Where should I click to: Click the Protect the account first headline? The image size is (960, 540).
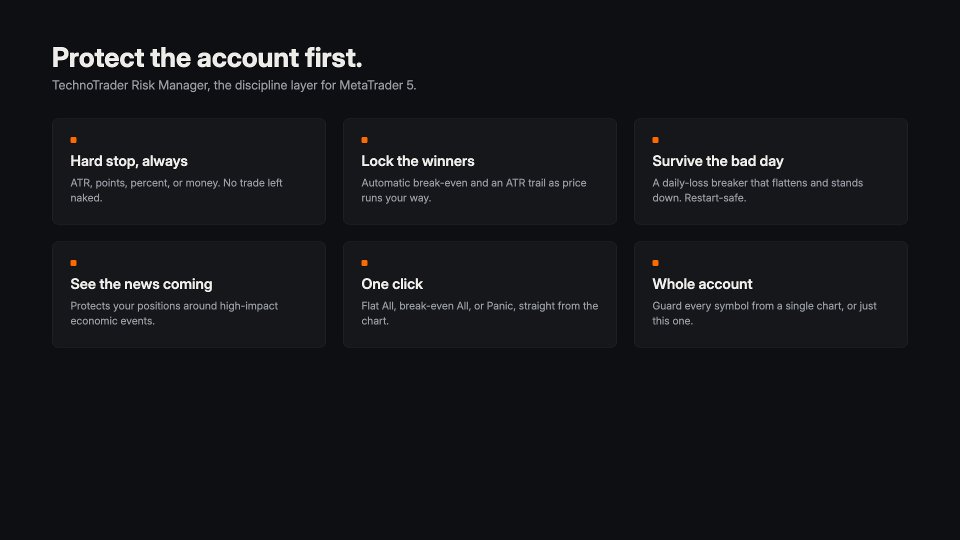point(207,58)
